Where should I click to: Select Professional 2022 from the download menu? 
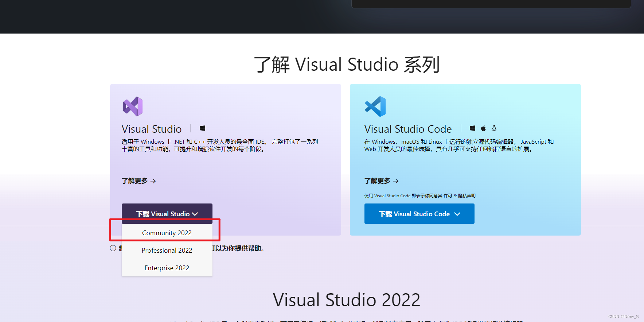(167, 251)
